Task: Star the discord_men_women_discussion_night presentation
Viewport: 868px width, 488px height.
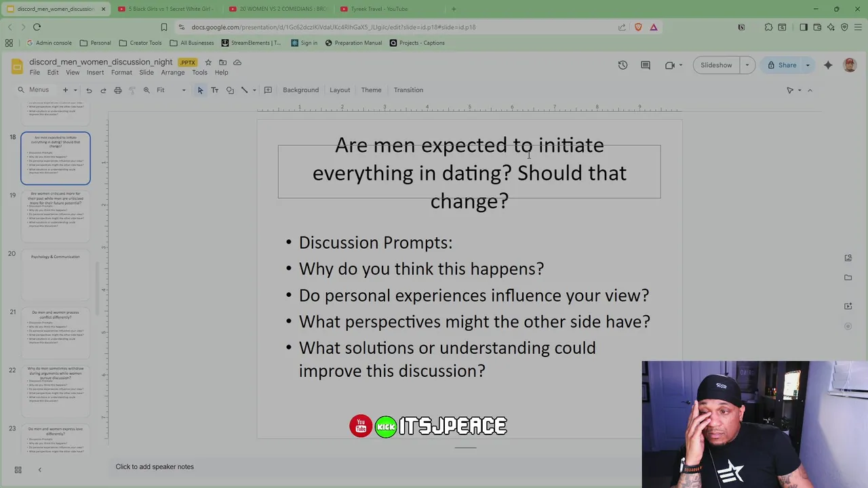Action: pyautogui.click(x=208, y=62)
